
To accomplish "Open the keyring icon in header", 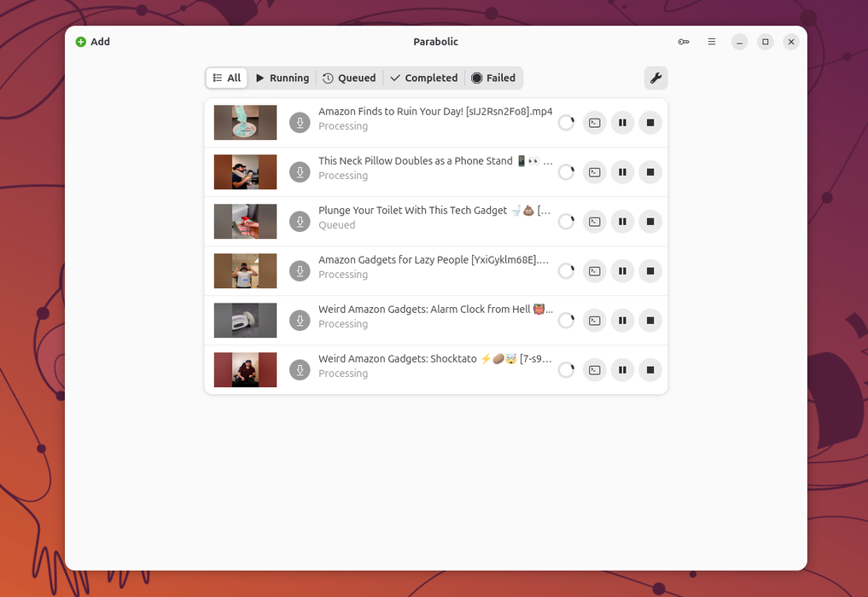I will (684, 42).
